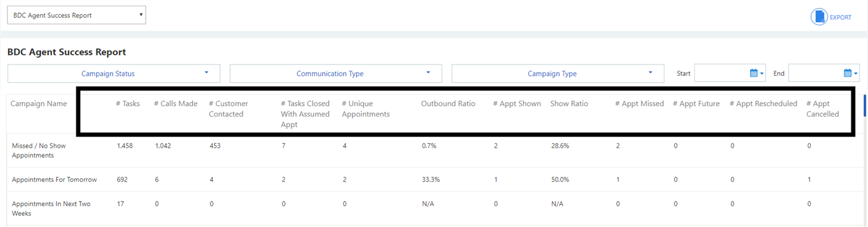Screen dimensions: 868x227
Task: Sort by the # Tasks column header
Action: click(128, 104)
